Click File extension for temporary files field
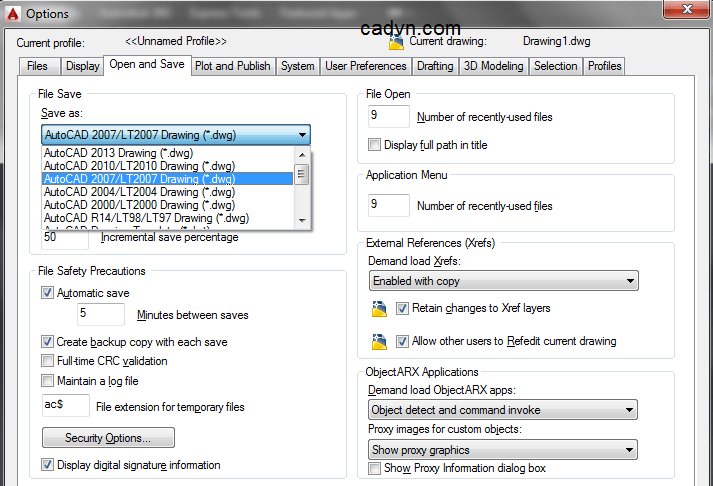Viewport: 713px width, 486px height. click(65, 405)
